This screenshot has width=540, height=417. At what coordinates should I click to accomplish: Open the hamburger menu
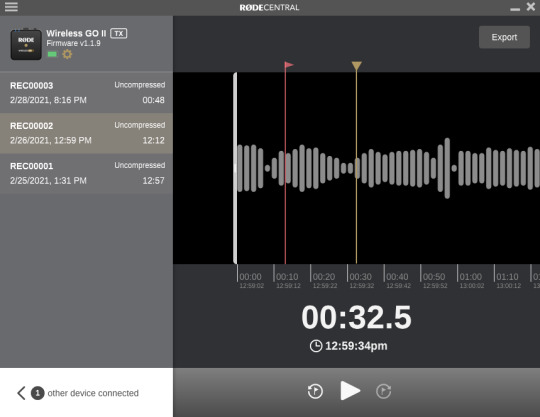pos(11,7)
